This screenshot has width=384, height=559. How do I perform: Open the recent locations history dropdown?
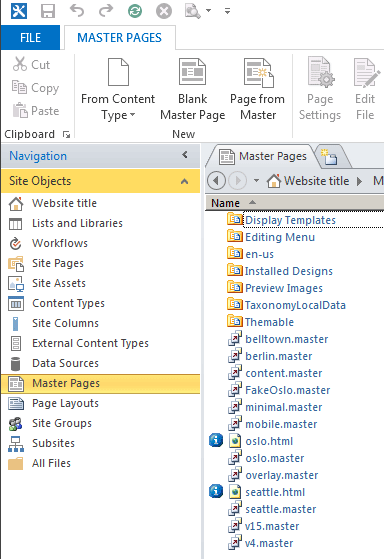[x=256, y=181]
